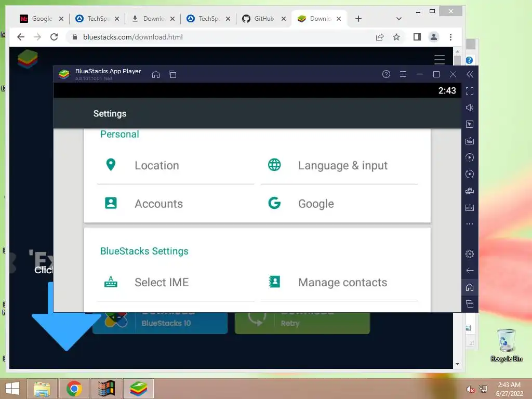532x399 pixels.
Task: Open the Google settings entry
Action: click(339, 204)
